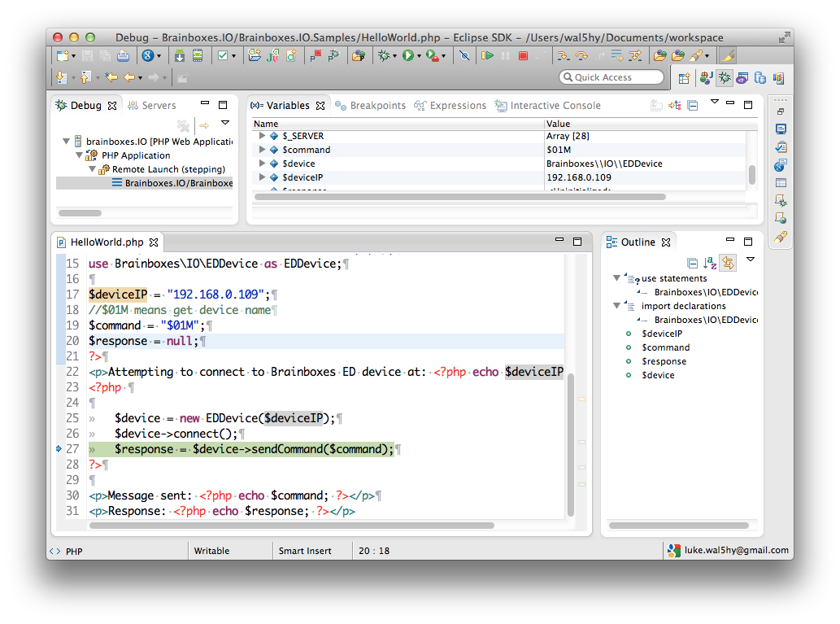This screenshot has width=840, height=624.
Task: Select the Servers tab
Action: pos(159,105)
